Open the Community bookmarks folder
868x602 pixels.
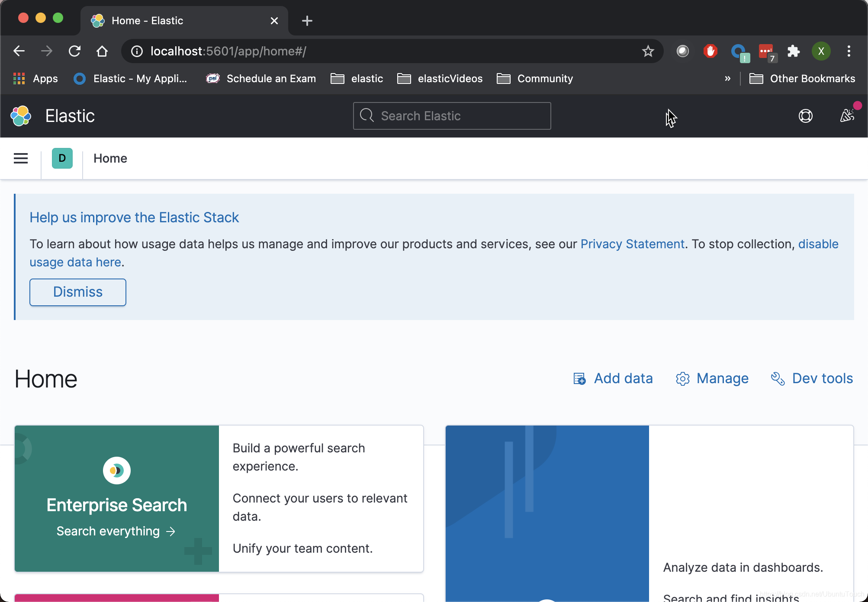pos(535,78)
